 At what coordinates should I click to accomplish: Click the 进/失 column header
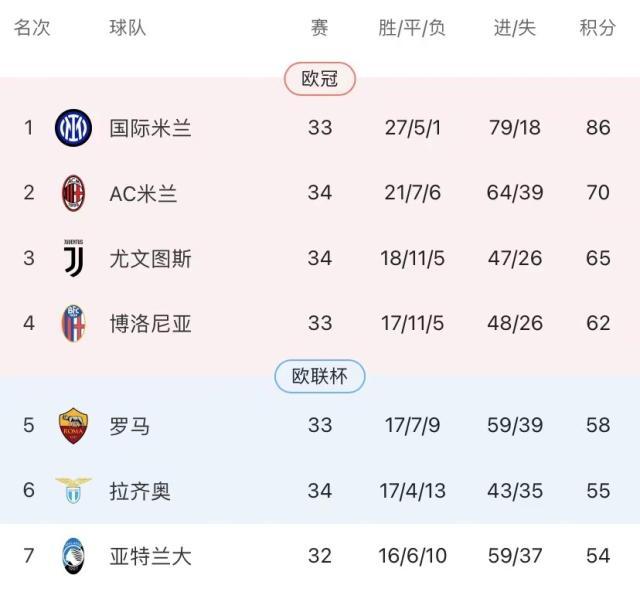[x=514, y=28]
